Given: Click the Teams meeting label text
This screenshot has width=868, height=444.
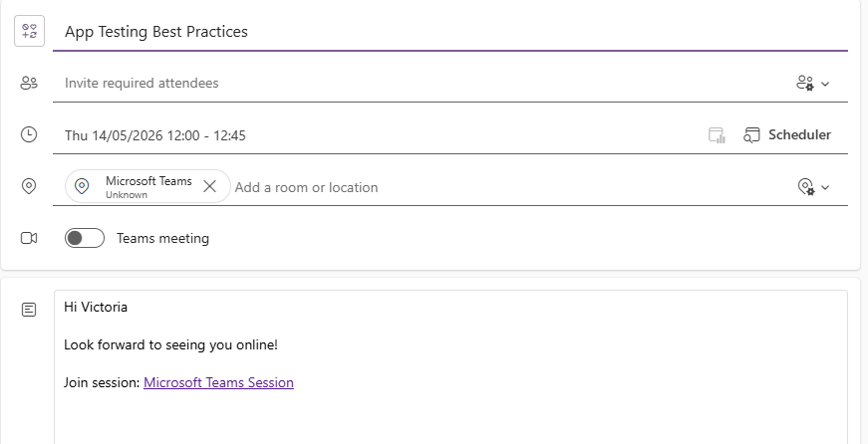Looking at the screenshot, I should point(162,238).
